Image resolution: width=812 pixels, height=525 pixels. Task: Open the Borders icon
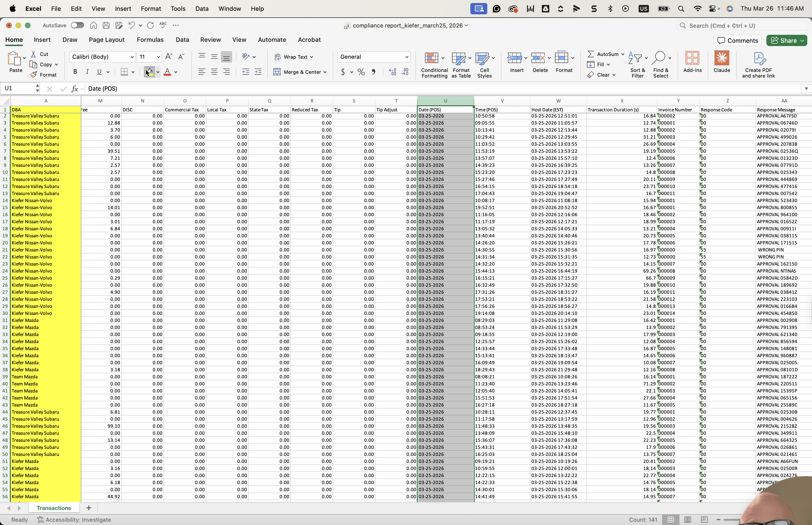coord(124,72)
